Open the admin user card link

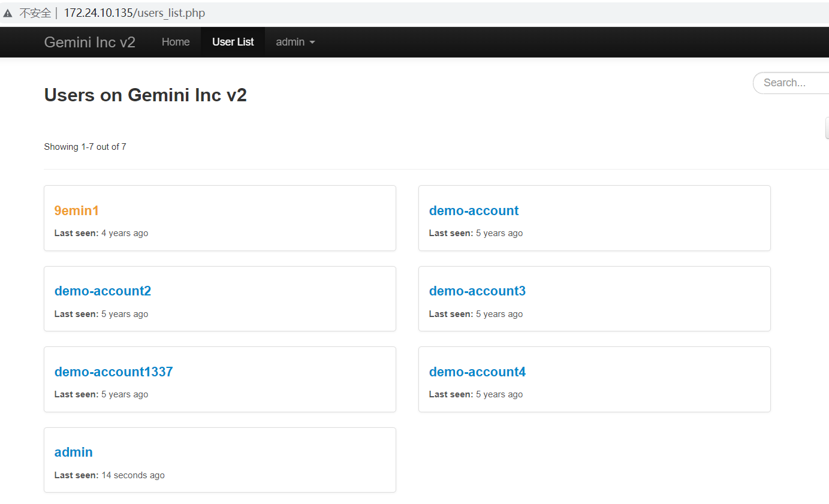coord(74,452)
